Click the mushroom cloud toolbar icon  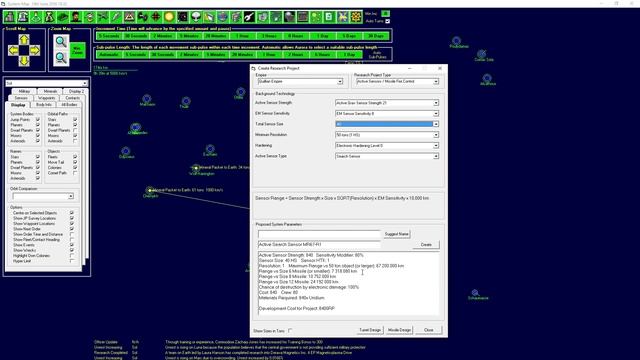click(x=196, y=17)
